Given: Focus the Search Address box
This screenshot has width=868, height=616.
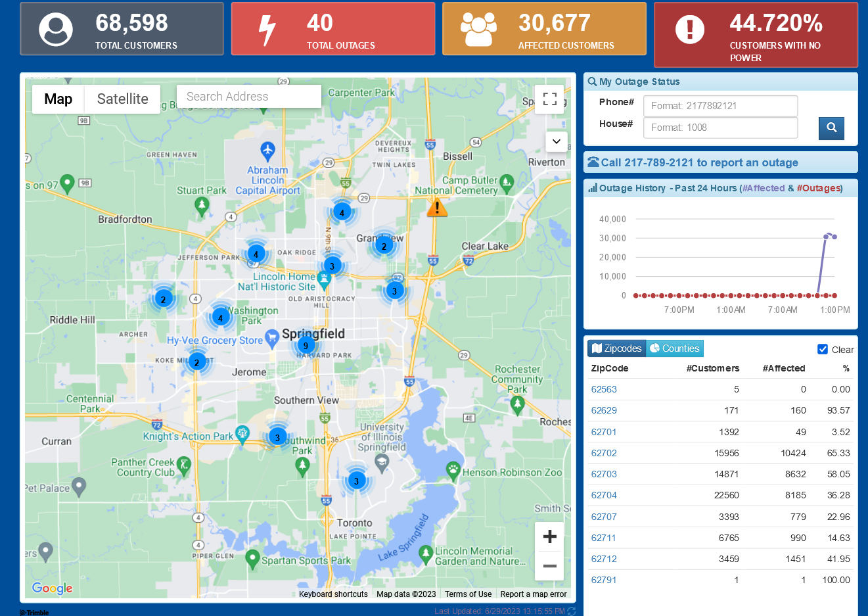Looking at the screenshot, I should [248, 97].
